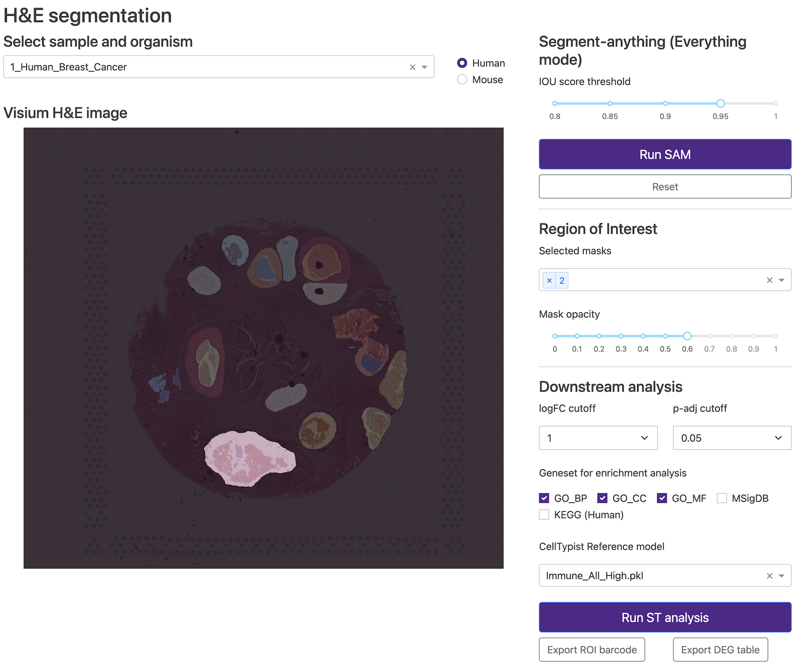Viewport: 801px width, 672px height.
Task: Open the logFC cutoff dropdown
Action: click(x=598, y=438)
